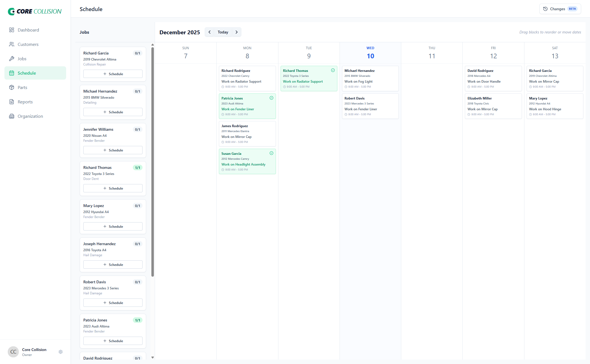Click the Core Collision logo
The width and height of the screenshot is (590, 364).
click(x=35, y=11)
